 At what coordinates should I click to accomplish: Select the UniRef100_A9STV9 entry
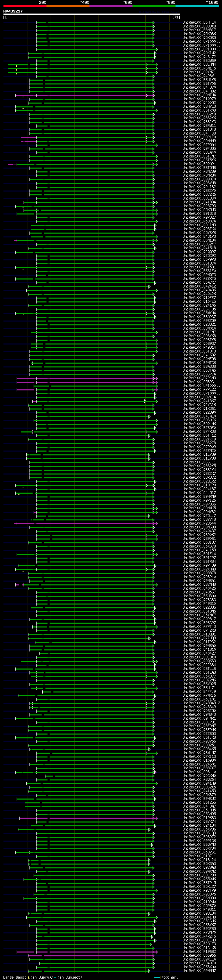point(199,890)
